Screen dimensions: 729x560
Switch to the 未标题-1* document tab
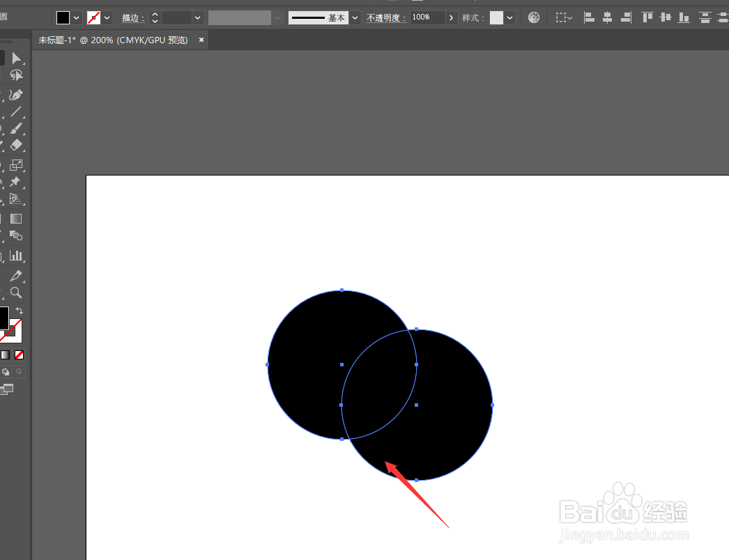[x=113, y=40]
